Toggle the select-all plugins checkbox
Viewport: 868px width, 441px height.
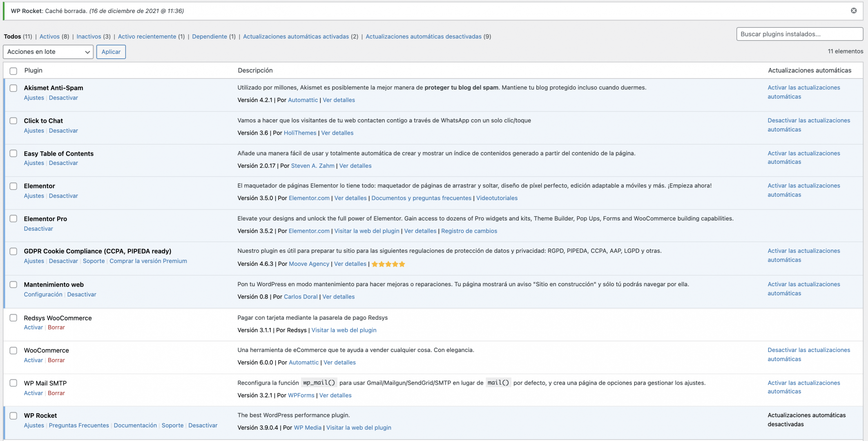point(13,71)
